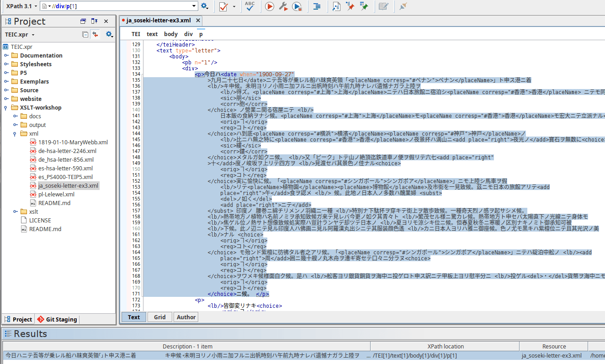Switch editor to Text mode
The width and height of the screenshot is (605, 364).
coord(134,317)
